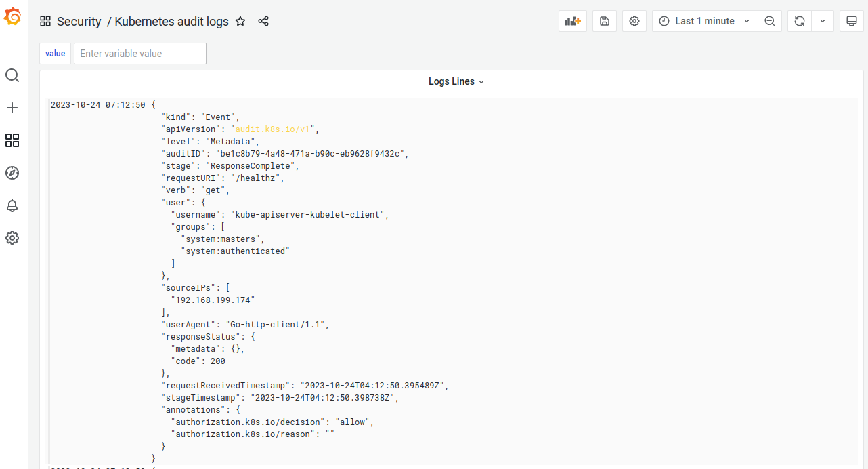
Task: Open the Explore compass icon
Action: pos(12,173)
